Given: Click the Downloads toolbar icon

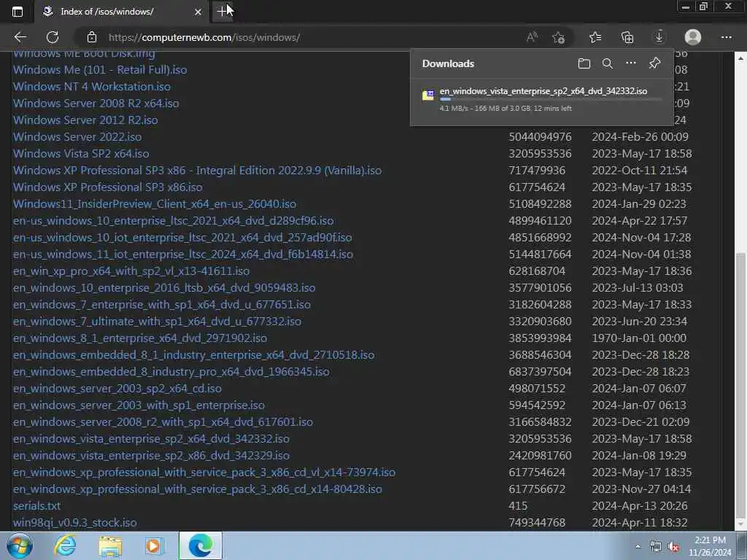Looking at the screenshot, I should [x=659, y=37].
